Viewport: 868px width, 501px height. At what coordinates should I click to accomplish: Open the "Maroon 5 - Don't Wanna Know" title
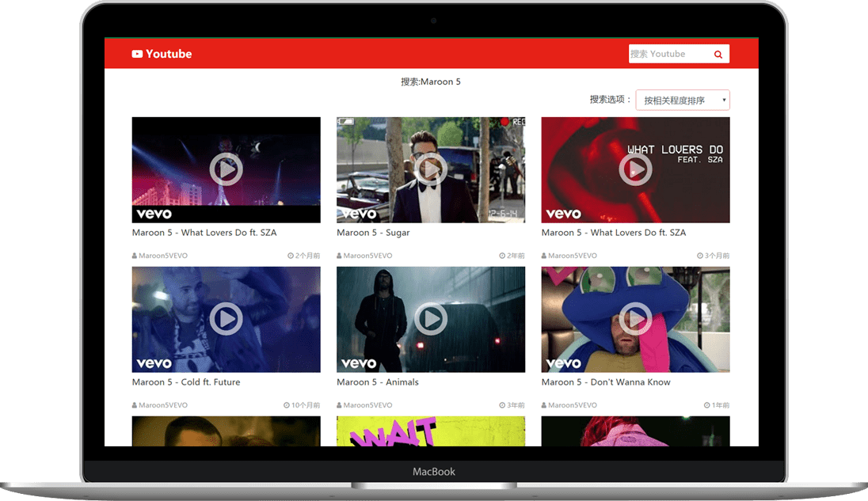pos(606,382)
